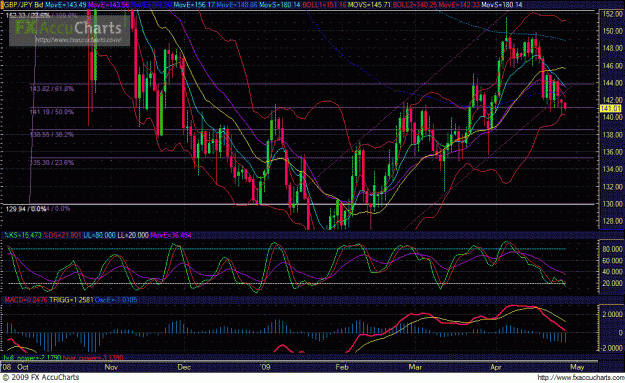This screenshot has height=383, width=625.
Task: Click the red 'bear_power=-3.1390' label
Action: tap(92, 357)
